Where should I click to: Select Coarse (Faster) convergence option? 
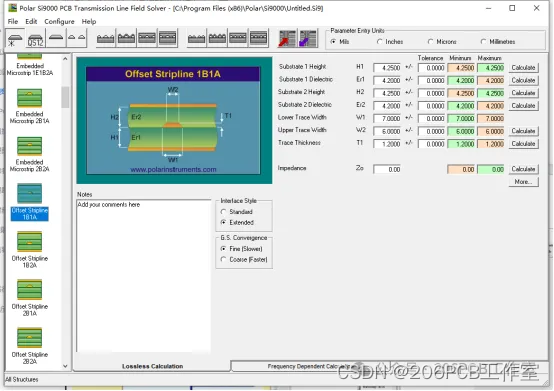pyautogui.click(x=223, y=260)
